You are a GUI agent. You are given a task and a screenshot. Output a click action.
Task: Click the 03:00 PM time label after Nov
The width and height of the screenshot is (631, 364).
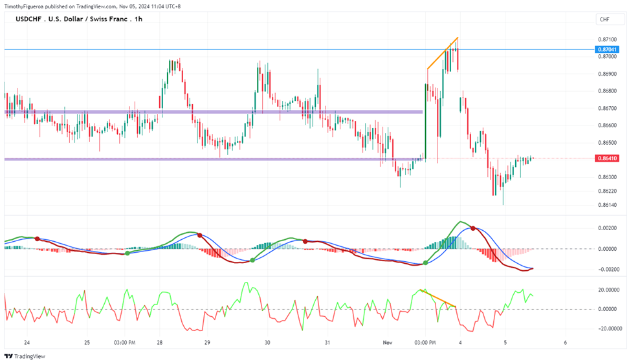point(425,343)
